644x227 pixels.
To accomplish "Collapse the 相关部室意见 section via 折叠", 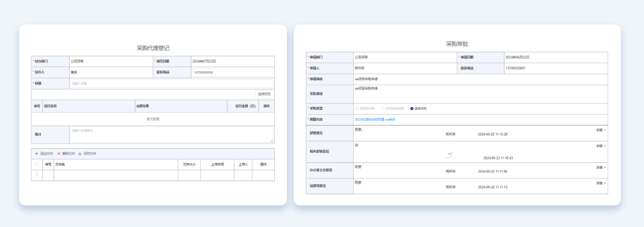I will [601, 146].
